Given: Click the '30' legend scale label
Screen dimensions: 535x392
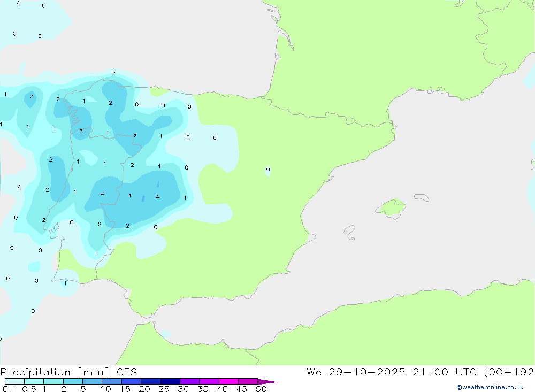Looking at the screenshot, I should [x=183, y=389].
